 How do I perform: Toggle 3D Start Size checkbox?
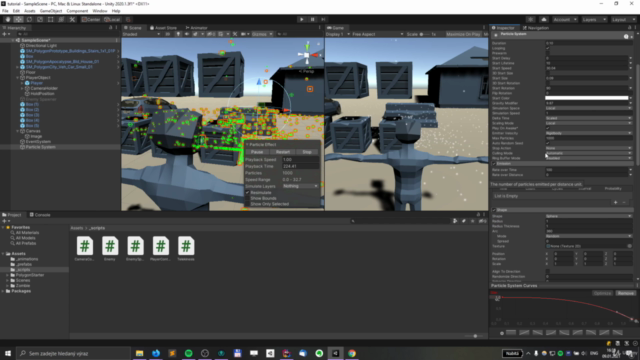pyautogui.click(x=548, y=73)
